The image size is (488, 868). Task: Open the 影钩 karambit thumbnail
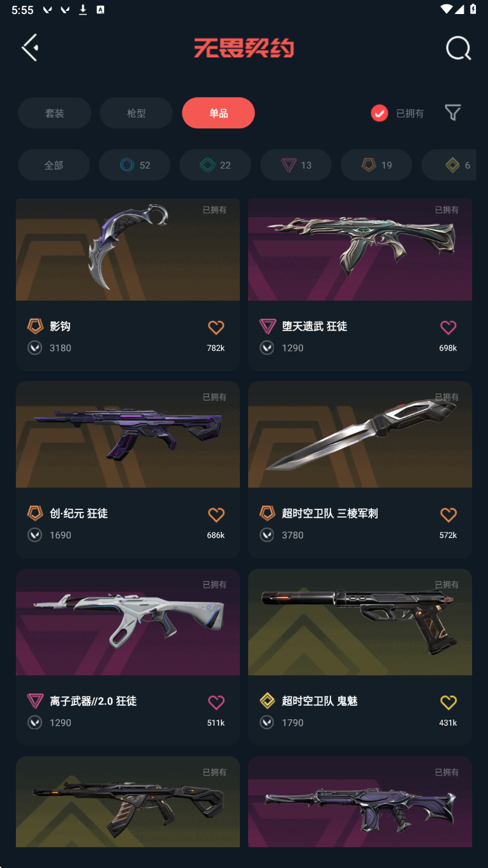pos(128,250)
